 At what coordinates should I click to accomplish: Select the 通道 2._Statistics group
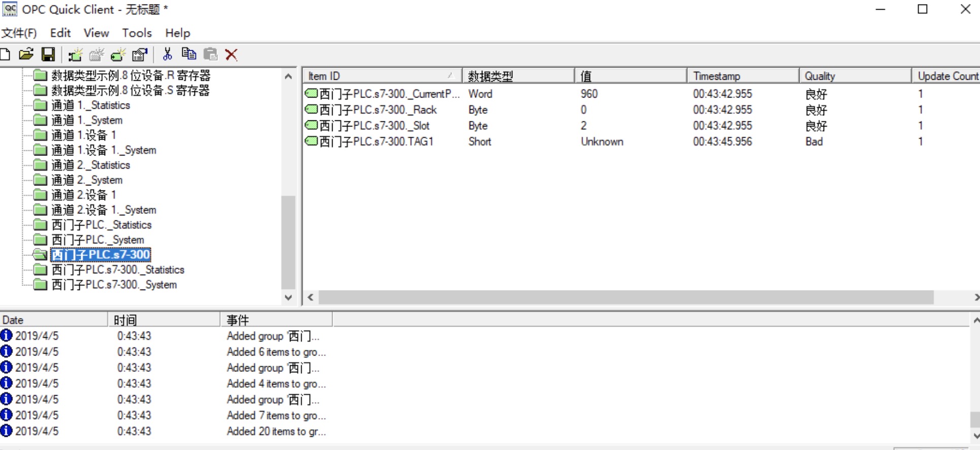pos(91,165)
